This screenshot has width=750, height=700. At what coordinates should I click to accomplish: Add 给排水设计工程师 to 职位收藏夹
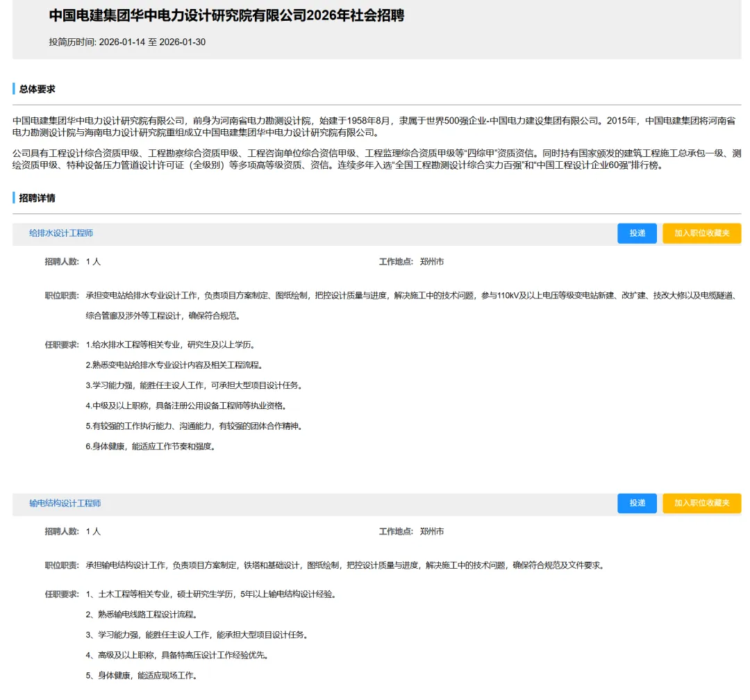701,233
